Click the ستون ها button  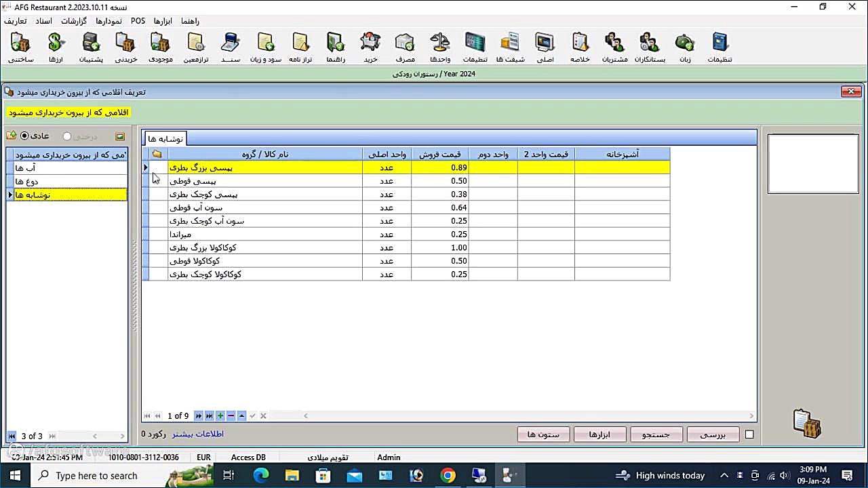[543, 434]
